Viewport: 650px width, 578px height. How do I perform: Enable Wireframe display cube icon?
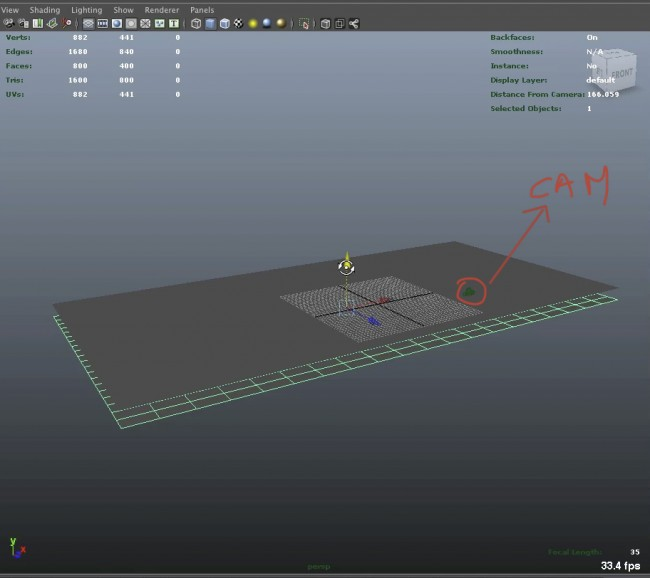196,23
